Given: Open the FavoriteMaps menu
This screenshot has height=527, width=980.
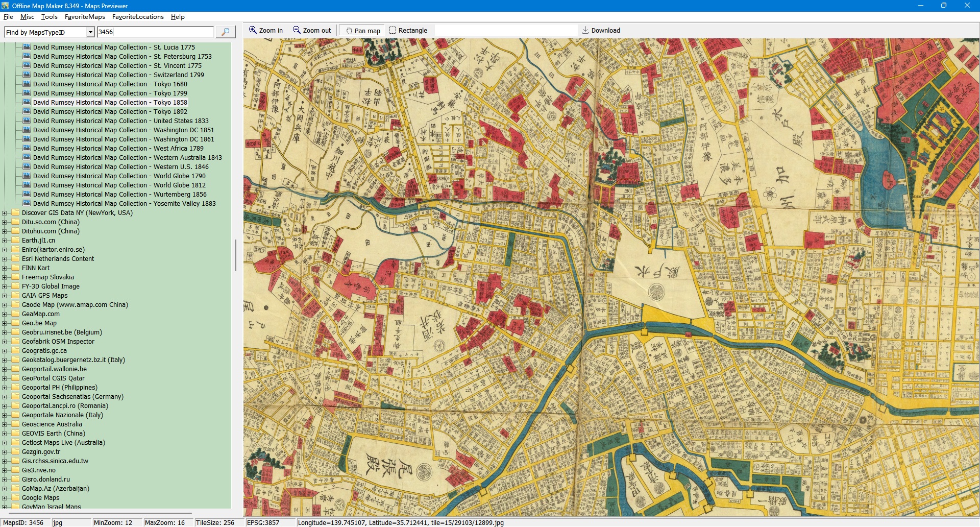Looking at the screenshot, I should pyautogui.click(x=85, y=17).
